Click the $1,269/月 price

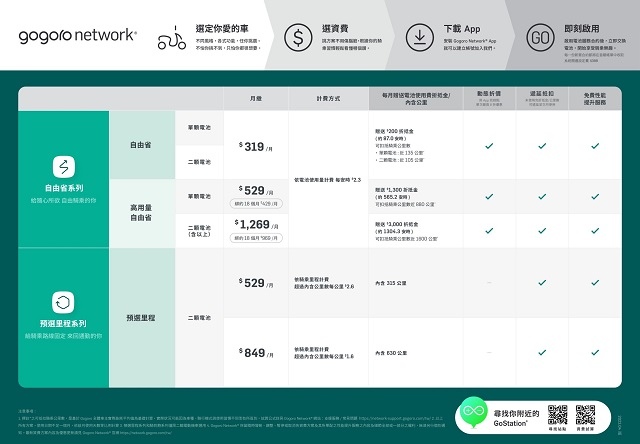[x=256, y=224]
